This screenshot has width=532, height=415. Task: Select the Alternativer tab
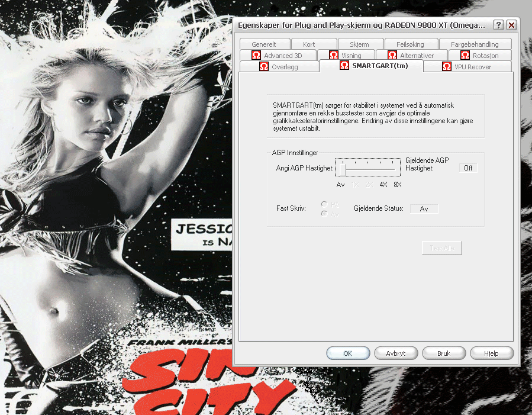(x=411, y=55)
